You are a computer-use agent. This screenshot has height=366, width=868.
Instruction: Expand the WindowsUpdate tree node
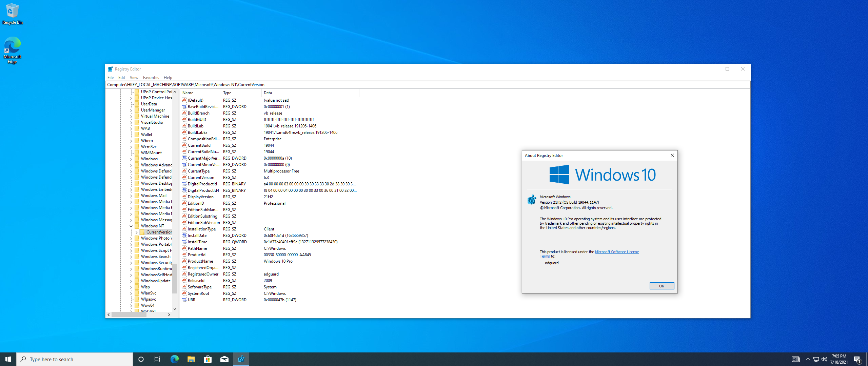(131, 281)
